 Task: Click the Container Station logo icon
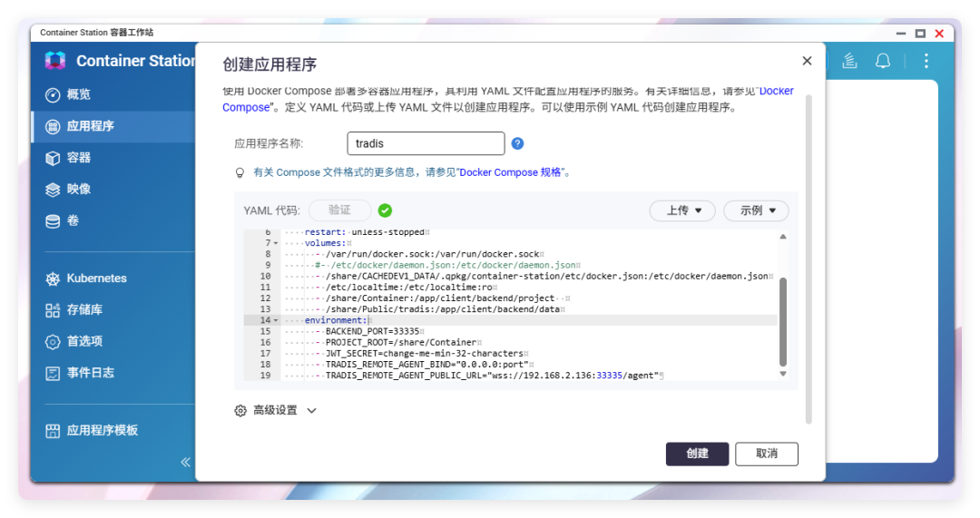point(55,61)
